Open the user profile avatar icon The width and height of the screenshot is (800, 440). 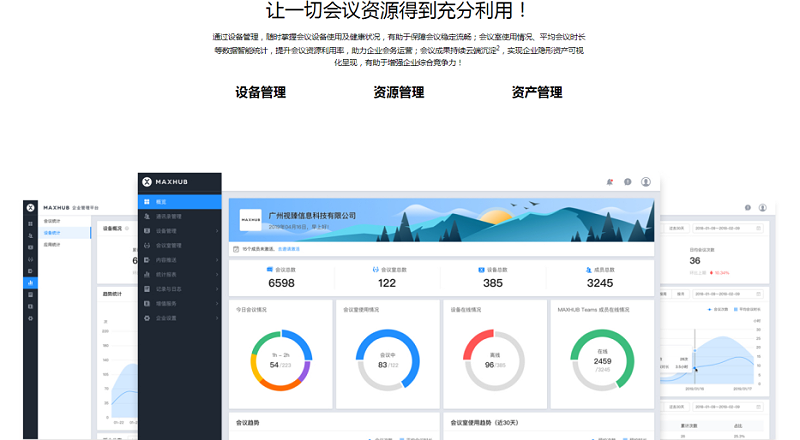[x=646, y=182]
